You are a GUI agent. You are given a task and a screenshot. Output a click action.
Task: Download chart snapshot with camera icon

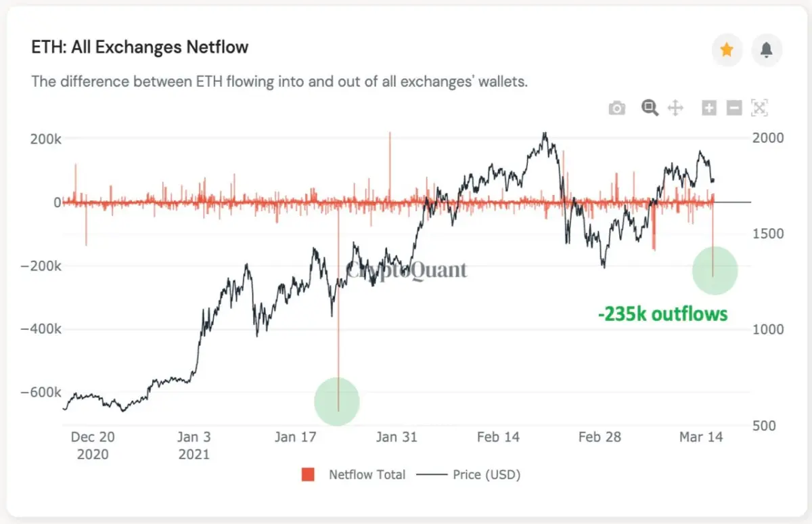[616, 108]
